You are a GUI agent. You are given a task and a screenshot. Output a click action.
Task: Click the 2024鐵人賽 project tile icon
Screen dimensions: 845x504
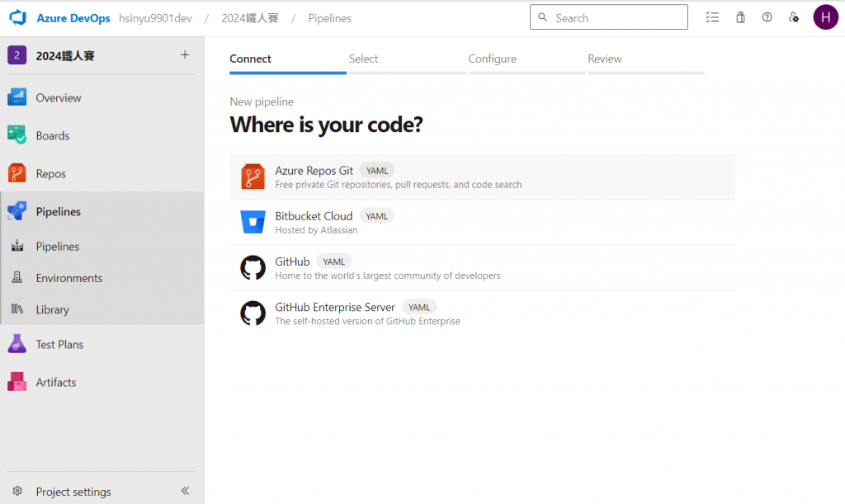click(x=17, y=55)
